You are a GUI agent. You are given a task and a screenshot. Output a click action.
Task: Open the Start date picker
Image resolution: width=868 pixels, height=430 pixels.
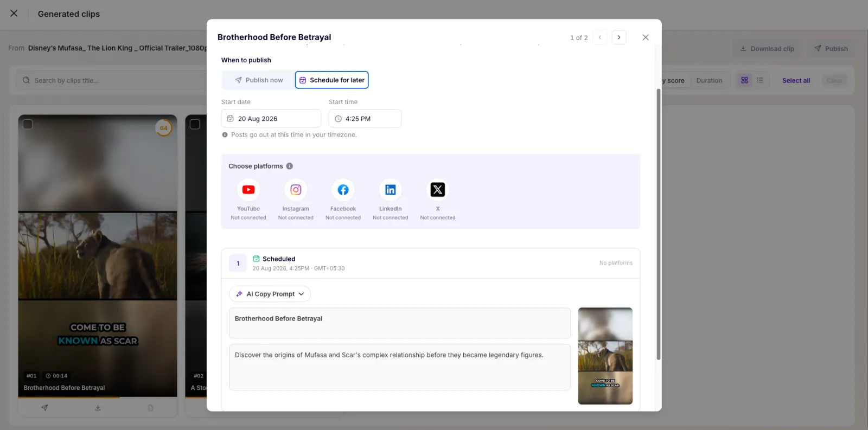click(271, 119)
